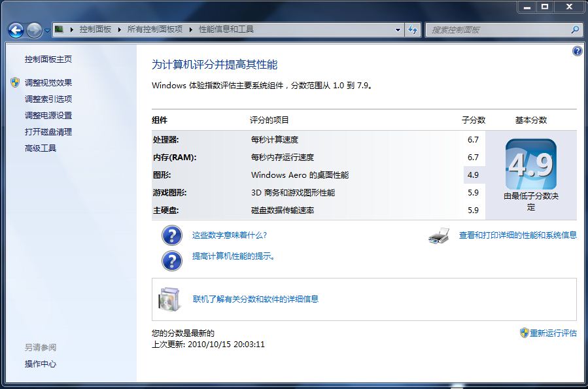Click question mark icon beside 提高计算机性能的提示
The height and width of the screenshot is (389, 588).
(x=171, y=260)
